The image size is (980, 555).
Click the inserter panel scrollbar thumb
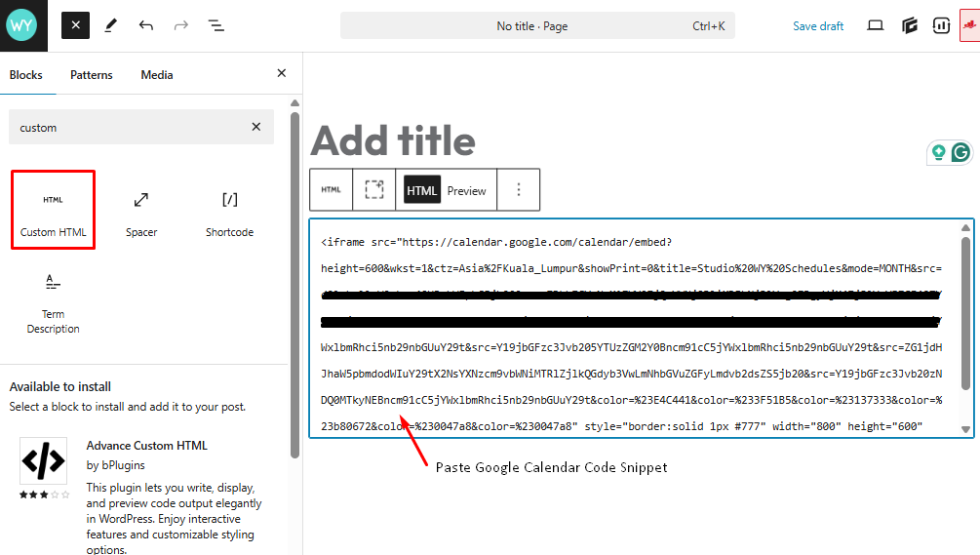[x=295, y=285]
